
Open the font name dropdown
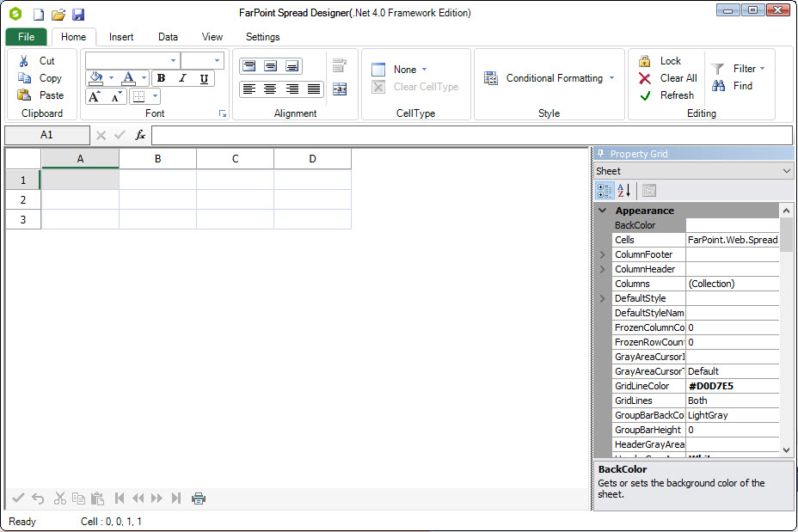point(173,60)
